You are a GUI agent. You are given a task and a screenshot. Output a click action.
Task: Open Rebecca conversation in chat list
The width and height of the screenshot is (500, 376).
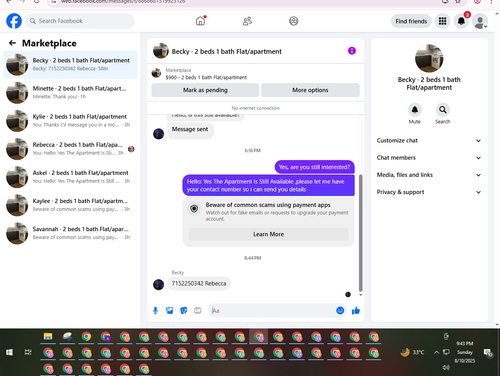[x=70, y=149]
